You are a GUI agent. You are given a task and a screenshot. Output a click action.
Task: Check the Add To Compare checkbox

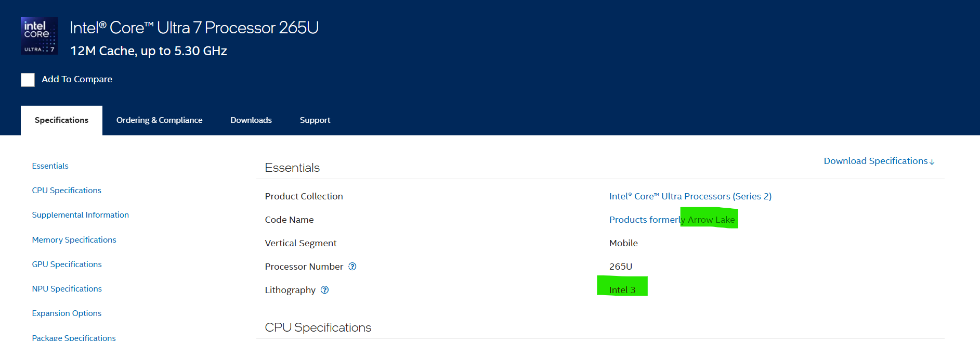coord(28,80)
